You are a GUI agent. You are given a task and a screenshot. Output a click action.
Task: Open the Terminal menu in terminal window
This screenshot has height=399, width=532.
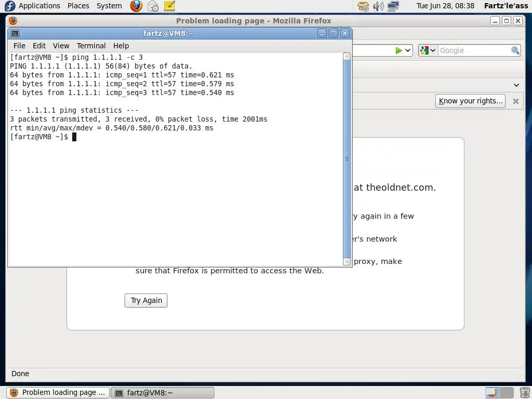(x=91, y=46)
